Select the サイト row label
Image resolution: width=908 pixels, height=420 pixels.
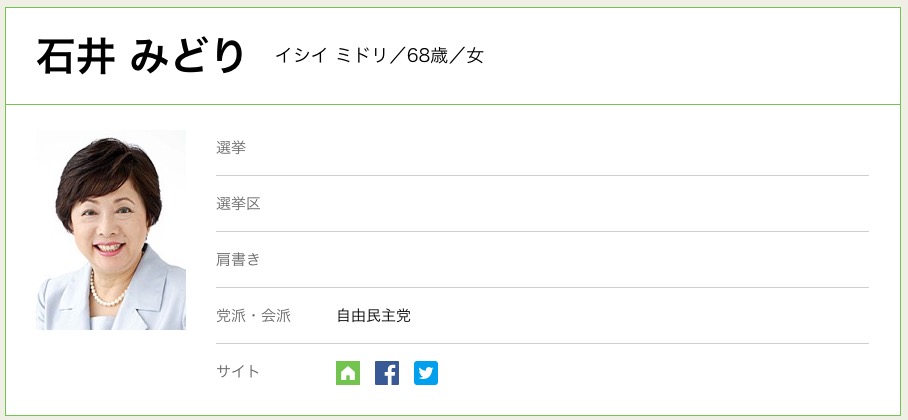(238, 372)
